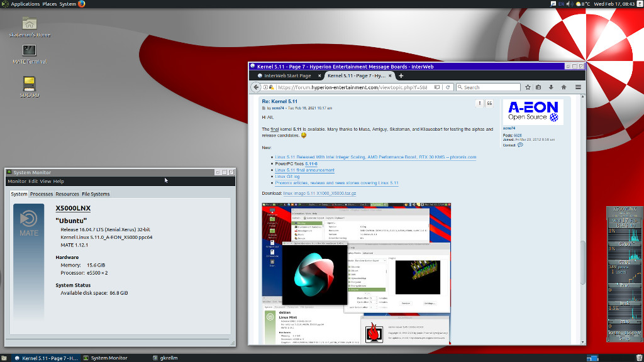
Task: Click Kernel Linux 5.11.0_A-EON_X5000 ppc64 line
Action: [x=106, y=237]
